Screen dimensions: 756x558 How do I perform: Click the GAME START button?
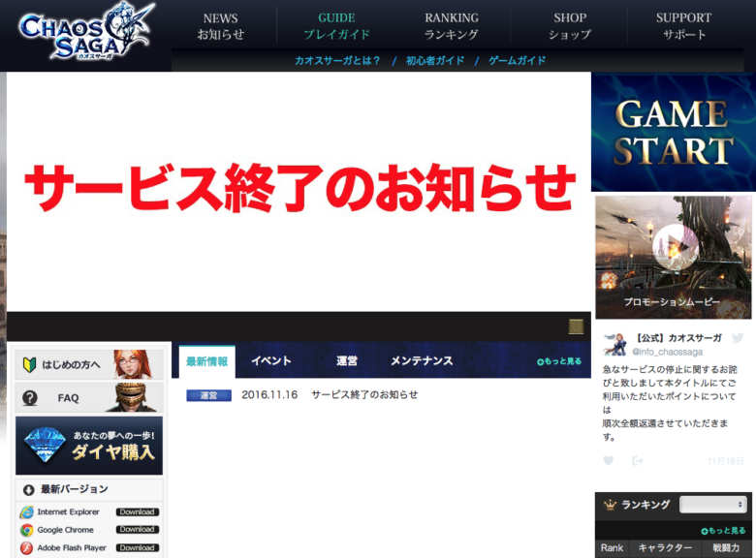click(x=673, y=132)
